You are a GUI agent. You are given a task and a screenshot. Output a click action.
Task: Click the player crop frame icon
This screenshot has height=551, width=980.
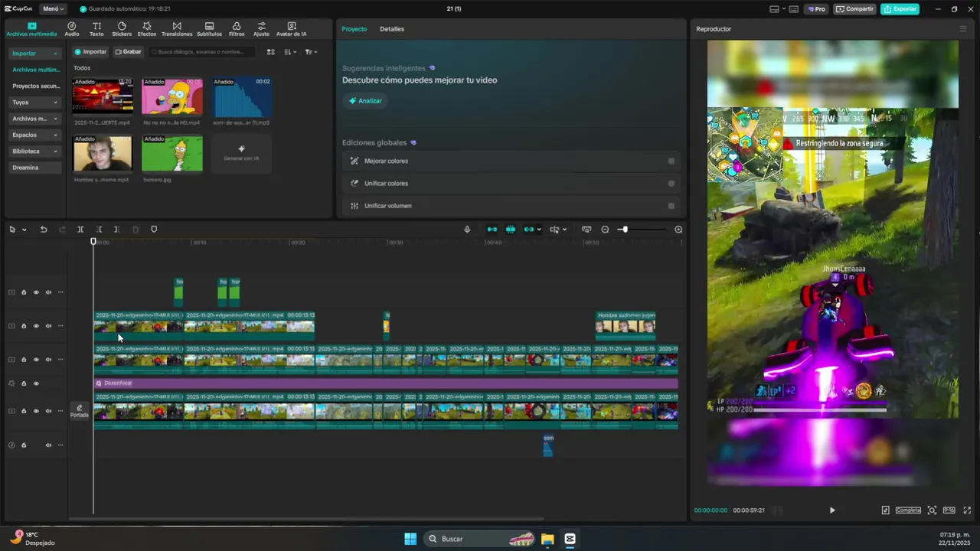(x=932, y=510)
